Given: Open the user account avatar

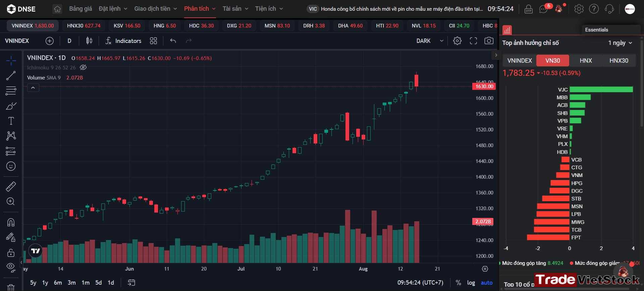Looking at the screenshot, I should 630,9.
